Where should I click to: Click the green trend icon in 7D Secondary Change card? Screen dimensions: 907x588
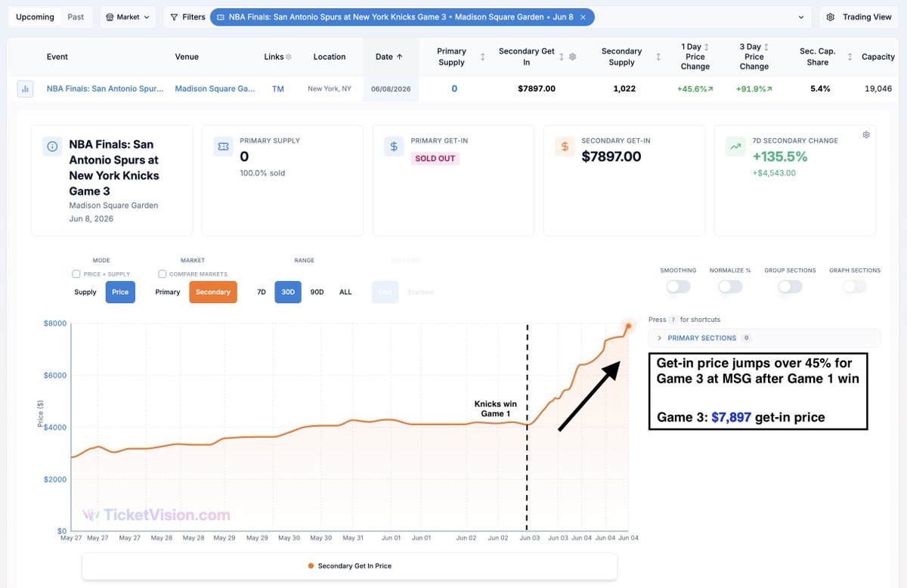click(x=735, y=147)
